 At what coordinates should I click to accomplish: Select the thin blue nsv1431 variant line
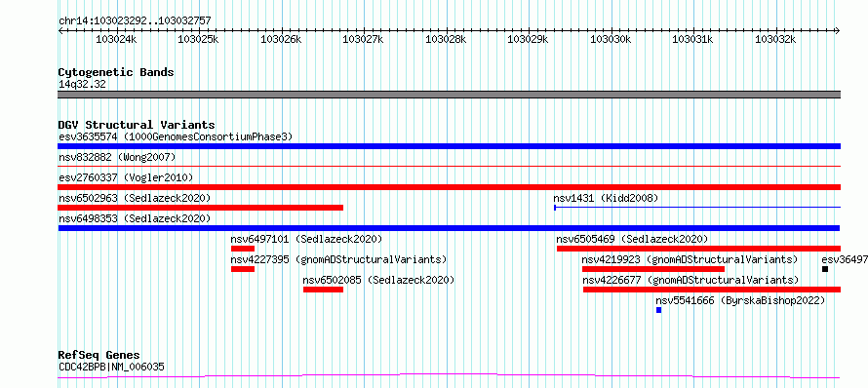pyautogui.click(x=697, y=208)
